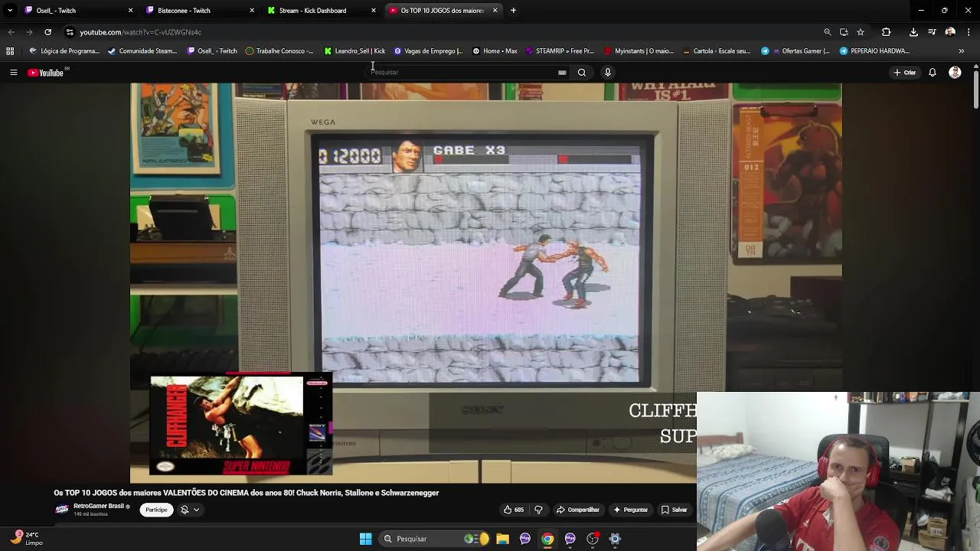The height and width of the screenshot is (551, 980).
Task: Click the Participe join button
Action: click(x=156, y=510)
